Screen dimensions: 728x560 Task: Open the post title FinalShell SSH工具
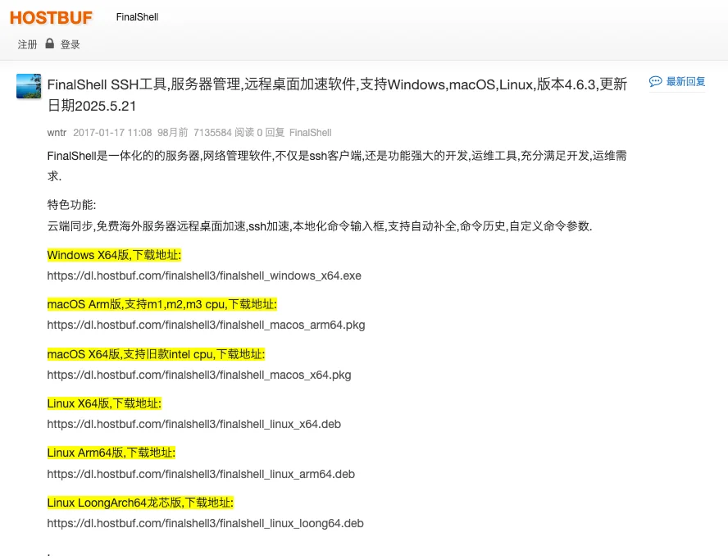click(337, 95)
